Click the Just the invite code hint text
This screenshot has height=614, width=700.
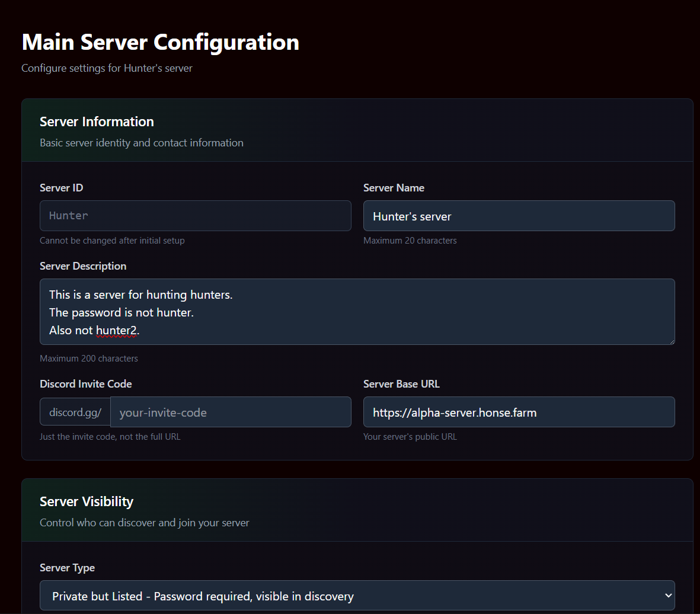(x=110, y=436)
